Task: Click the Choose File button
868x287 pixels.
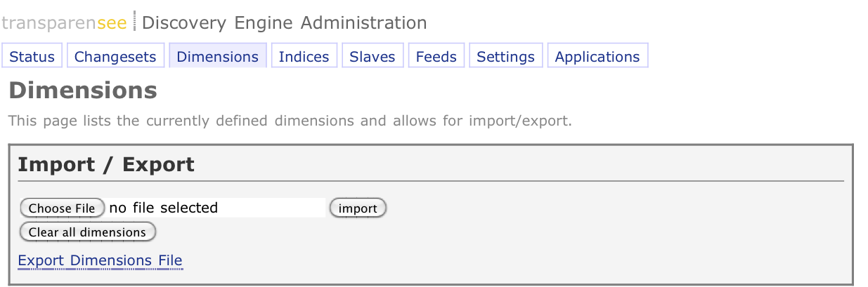Action: click(62, 208)
